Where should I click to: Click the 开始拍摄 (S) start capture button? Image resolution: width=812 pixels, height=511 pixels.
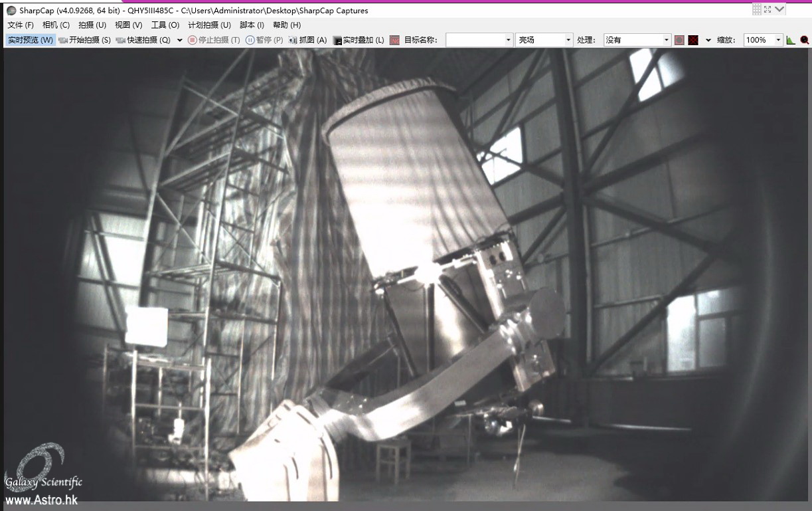[x=84, y=40]
